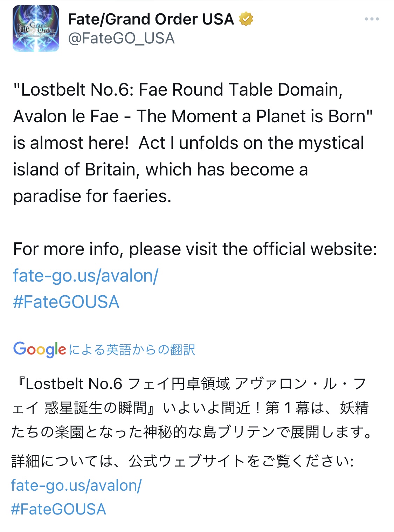Open the Fate/Grand Order USA profile avatar
The height and width of the screenshot is (532, 394).
[x=36, y=29]
